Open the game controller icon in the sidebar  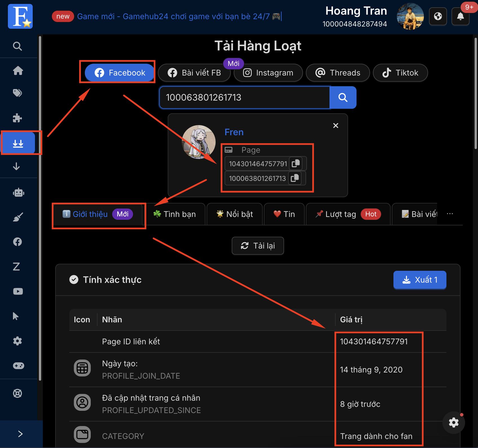click(19, 366)
